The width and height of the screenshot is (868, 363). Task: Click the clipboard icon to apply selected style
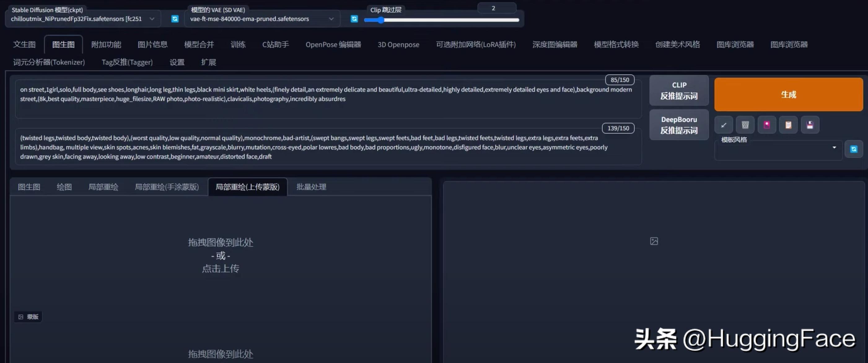click(788, 125)
